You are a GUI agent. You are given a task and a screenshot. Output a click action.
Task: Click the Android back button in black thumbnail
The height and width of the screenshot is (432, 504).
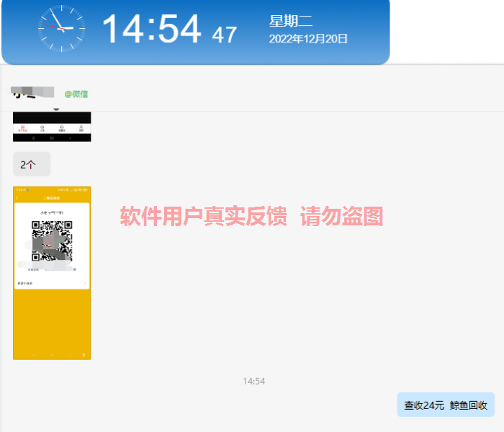click(71, 138)
